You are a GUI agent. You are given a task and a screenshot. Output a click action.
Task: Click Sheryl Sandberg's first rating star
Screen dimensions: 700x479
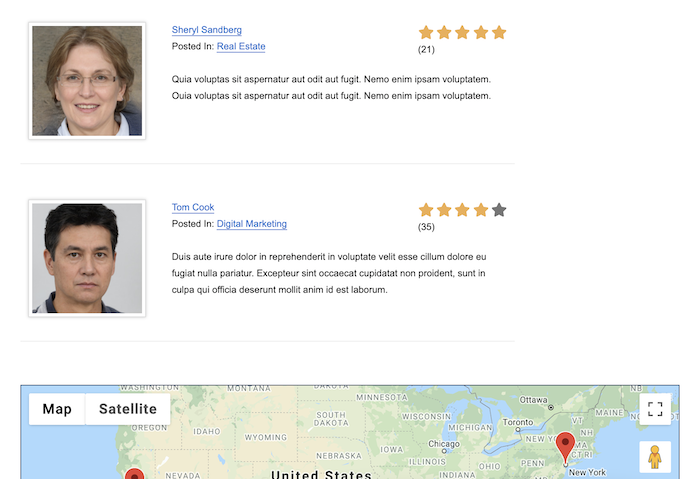pyautogui.click(x=426, y=32)
